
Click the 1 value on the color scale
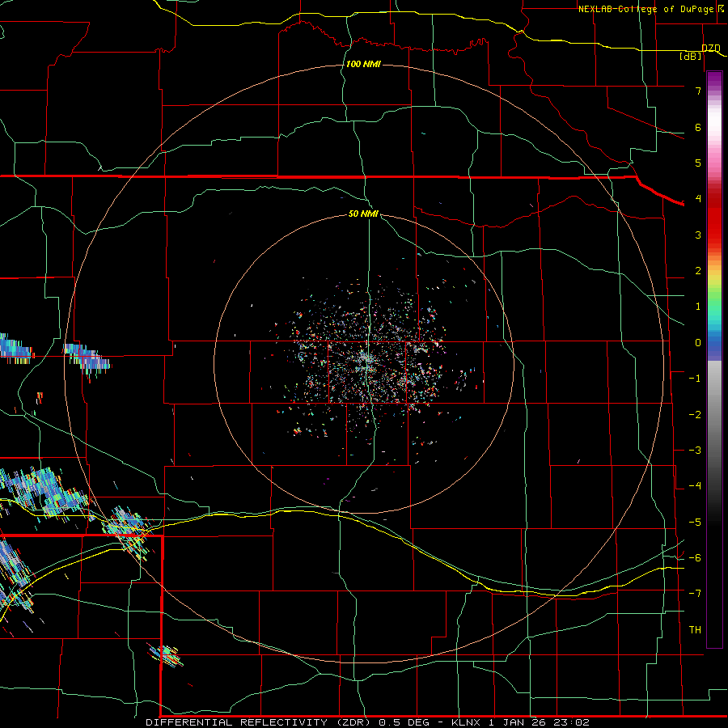click(698, 307)
